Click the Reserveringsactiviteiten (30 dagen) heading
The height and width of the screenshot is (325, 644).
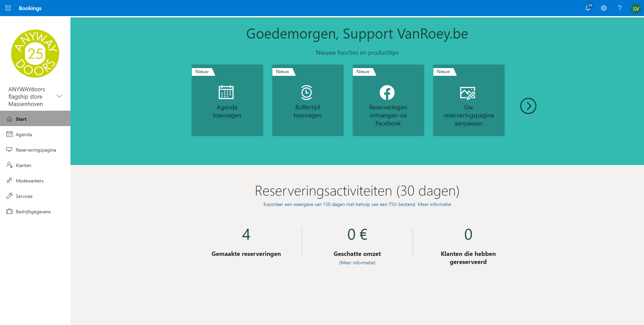[x=357, y=191]
